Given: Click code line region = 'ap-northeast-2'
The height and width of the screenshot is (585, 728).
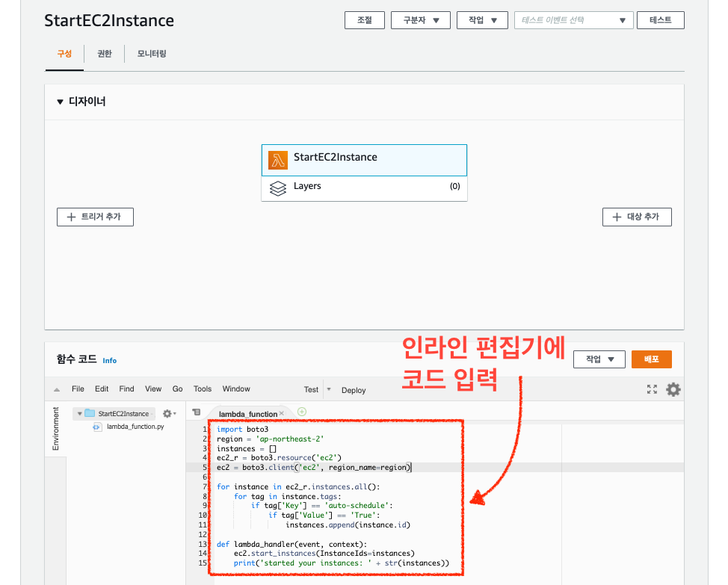Looking at the screenshot, I should (271, 439).
